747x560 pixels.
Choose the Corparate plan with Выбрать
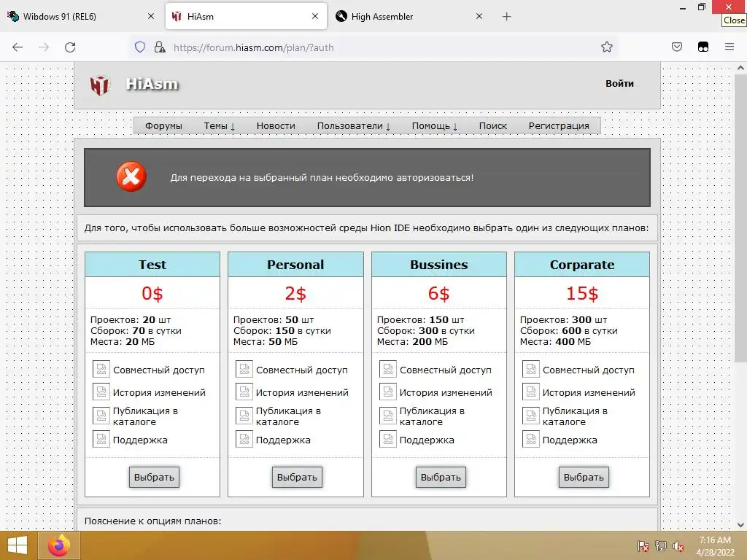(x=584, y=477)
